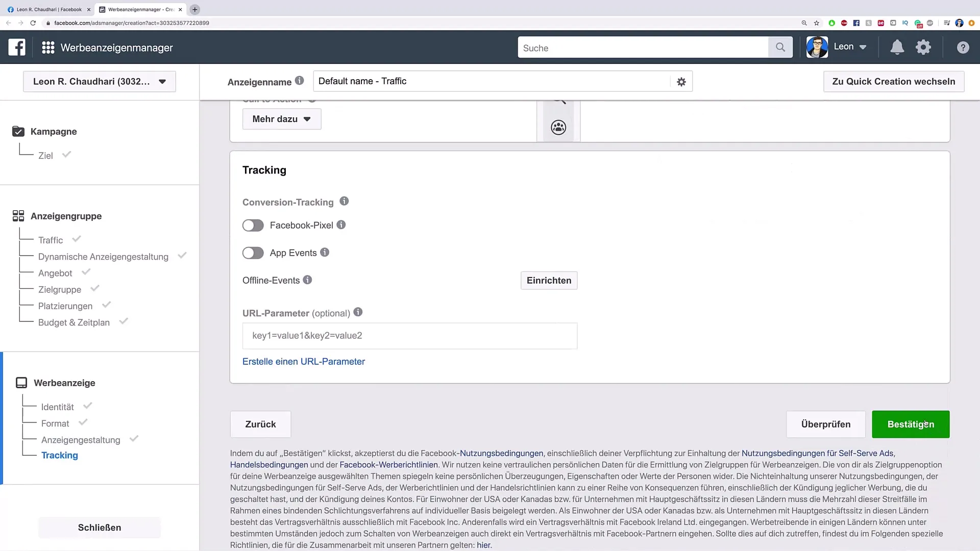Image resolution: width=980 pixels, height=551 pixels.
Task: Click the URL-Parameter info icon
Action: pyautogui.click(x=358, y=312)
